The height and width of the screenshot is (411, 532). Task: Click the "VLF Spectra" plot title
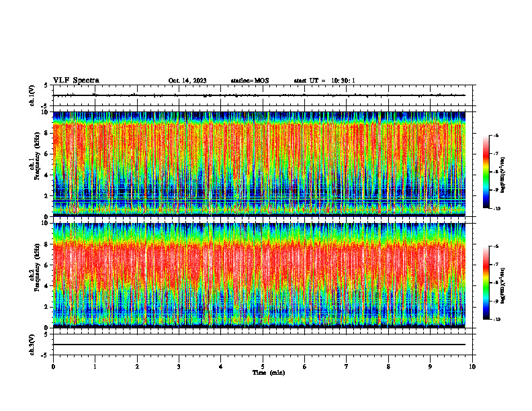pos(76,81)
